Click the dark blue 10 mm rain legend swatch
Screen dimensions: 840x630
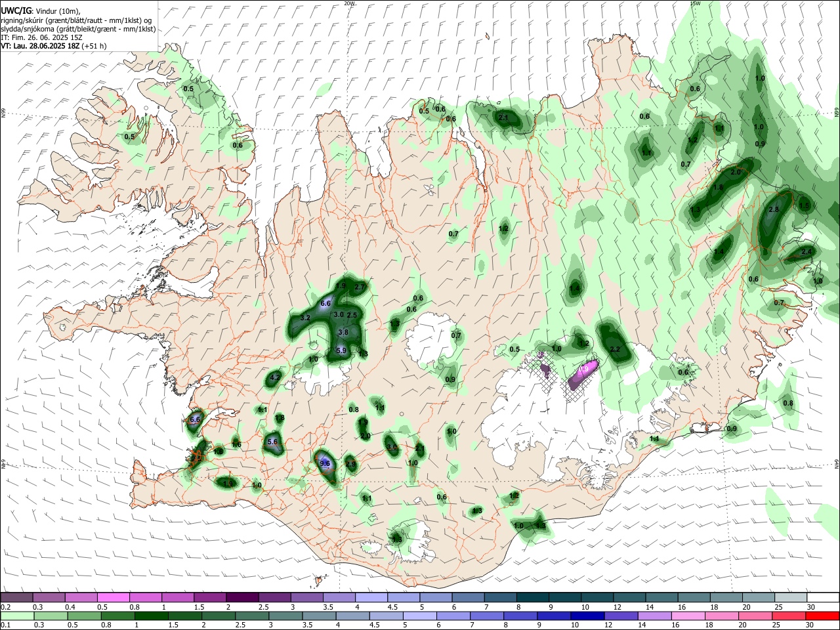[587, 616]
